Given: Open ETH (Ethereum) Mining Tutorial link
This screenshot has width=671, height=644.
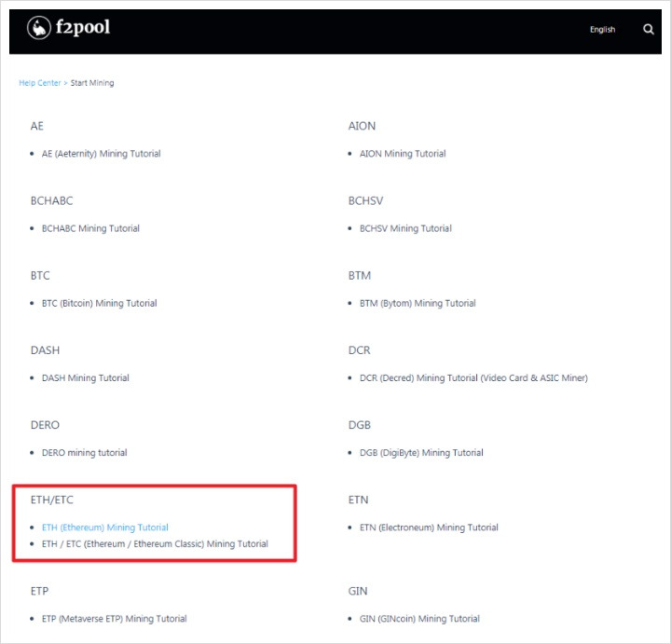Looking at the screenshot, I should tap(104, 528).
